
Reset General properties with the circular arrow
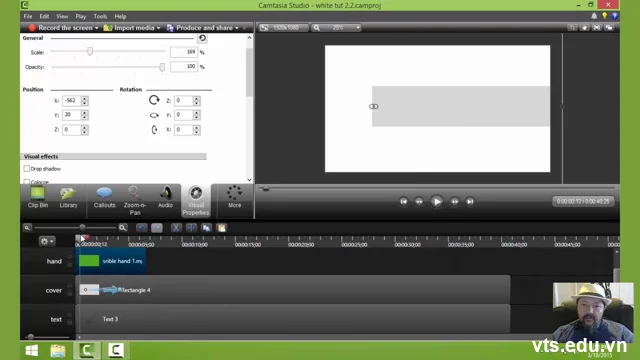coord(202,38)
